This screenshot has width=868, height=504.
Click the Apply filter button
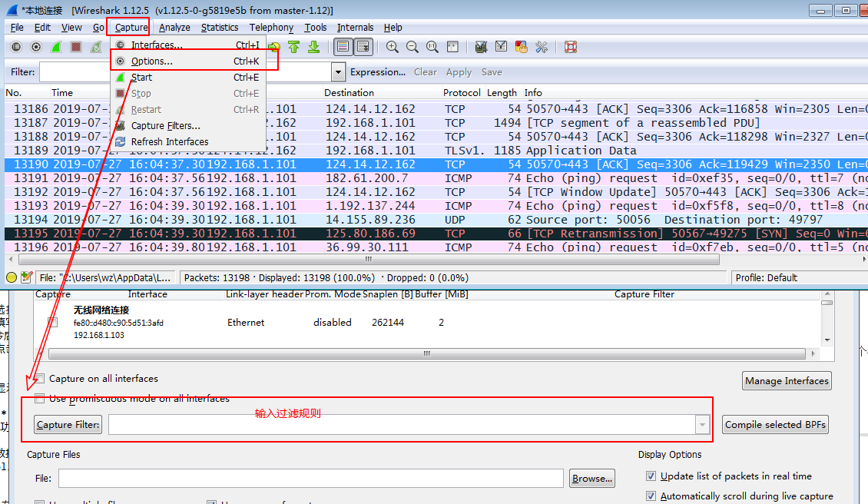point(459,72)
